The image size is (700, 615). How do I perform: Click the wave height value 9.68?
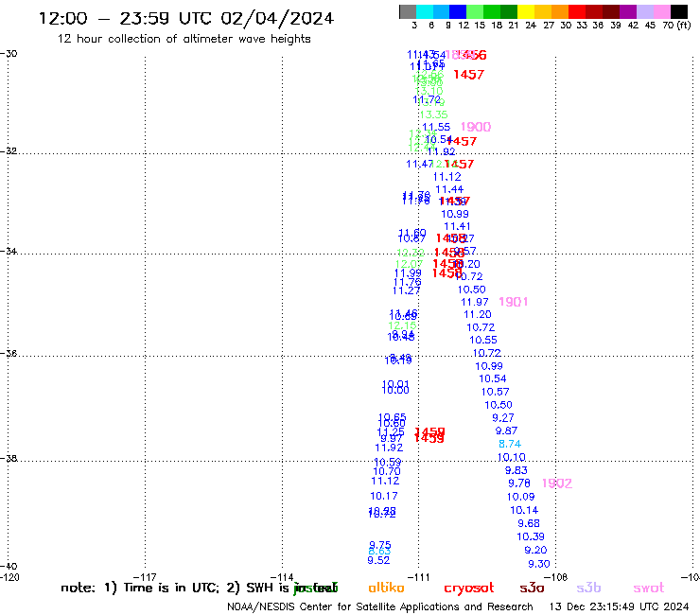tap(529, 523)
